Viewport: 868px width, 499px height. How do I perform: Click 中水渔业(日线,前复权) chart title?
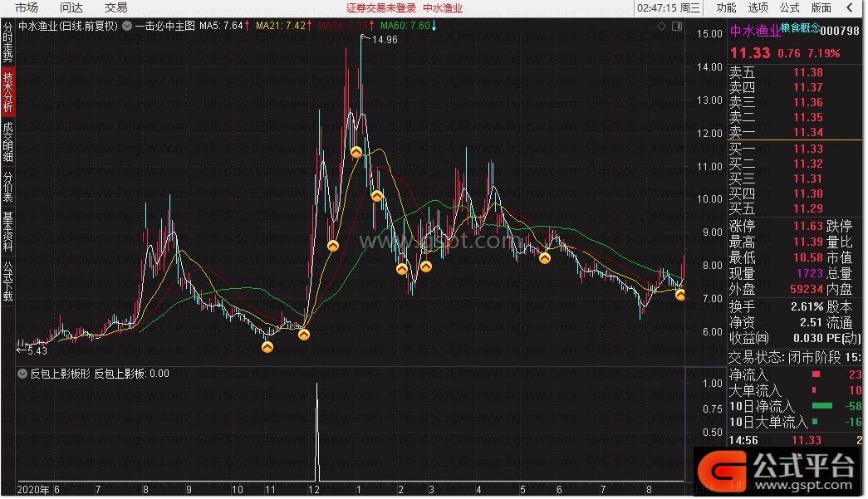68,26
